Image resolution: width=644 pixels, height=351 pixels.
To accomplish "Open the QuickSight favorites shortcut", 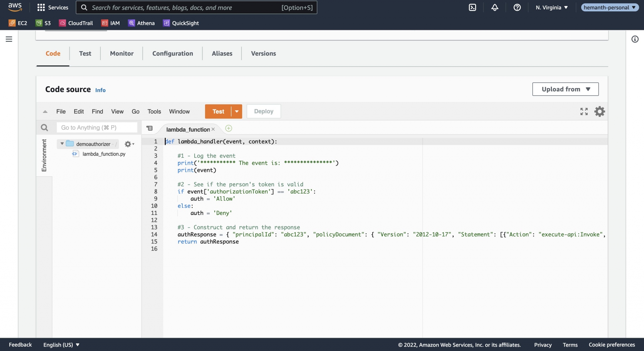I will point(181,23).
